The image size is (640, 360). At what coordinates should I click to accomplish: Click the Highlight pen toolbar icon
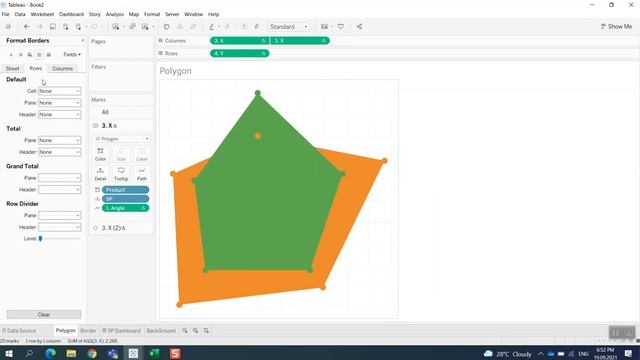pos(211,27)
